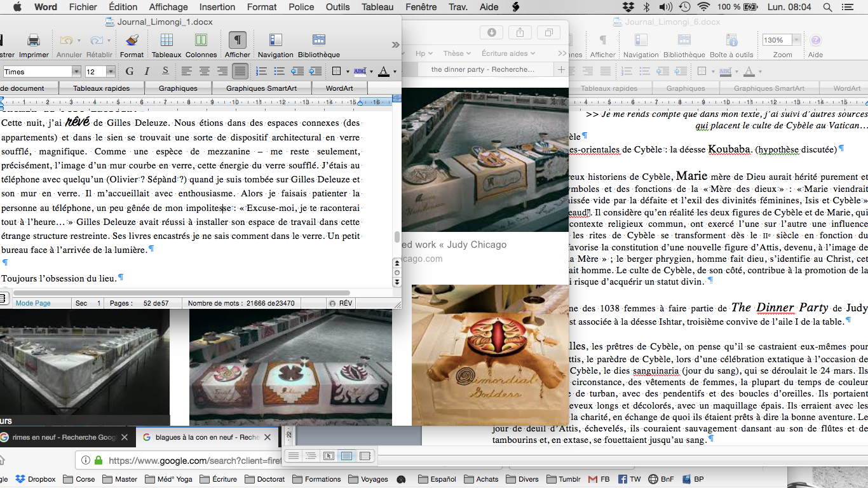868x488 pixels.
Task: Open the Insertion menu in menu bar
Action: [217, 7]
